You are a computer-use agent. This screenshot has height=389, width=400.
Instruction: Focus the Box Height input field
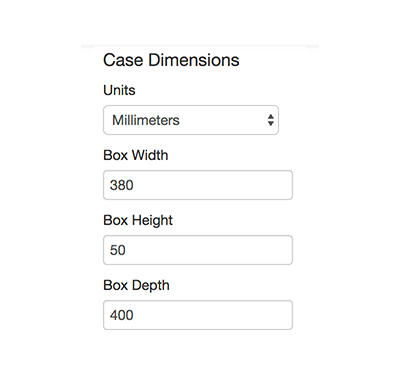[x=198, y=250]
